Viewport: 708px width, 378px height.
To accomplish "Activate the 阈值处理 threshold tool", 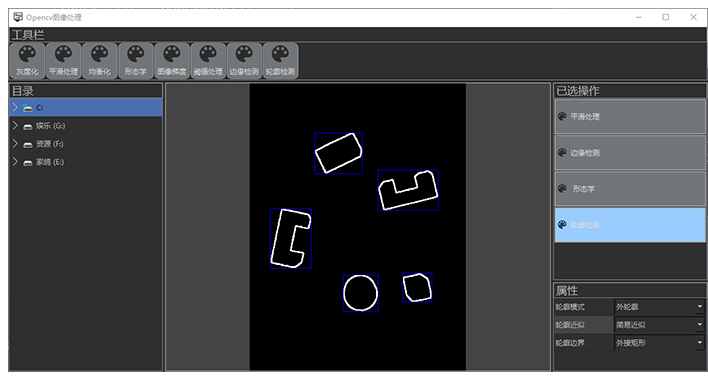I will point(208,61).
